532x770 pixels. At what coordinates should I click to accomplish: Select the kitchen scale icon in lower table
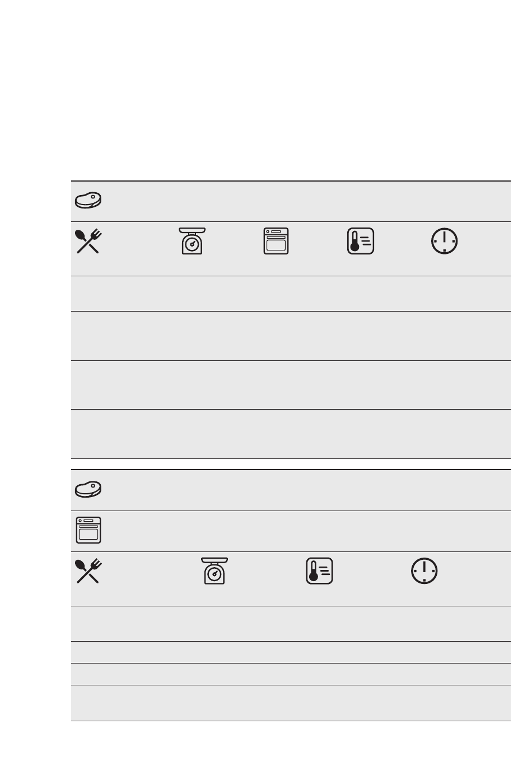(x=214, y=571)
